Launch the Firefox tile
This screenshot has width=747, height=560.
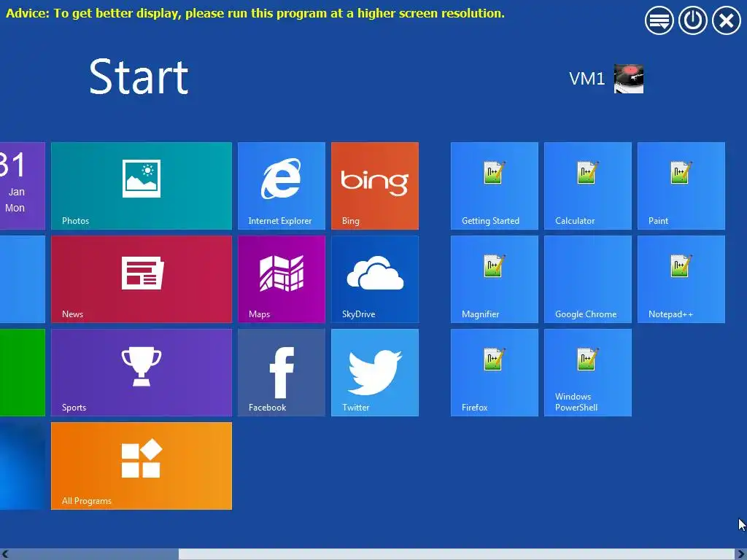[495, 373]
